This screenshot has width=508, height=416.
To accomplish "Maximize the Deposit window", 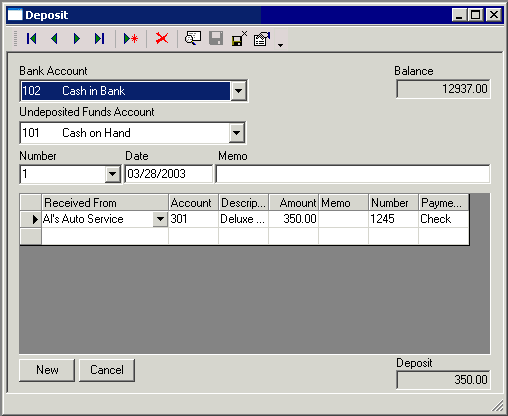I will [475, 15].
